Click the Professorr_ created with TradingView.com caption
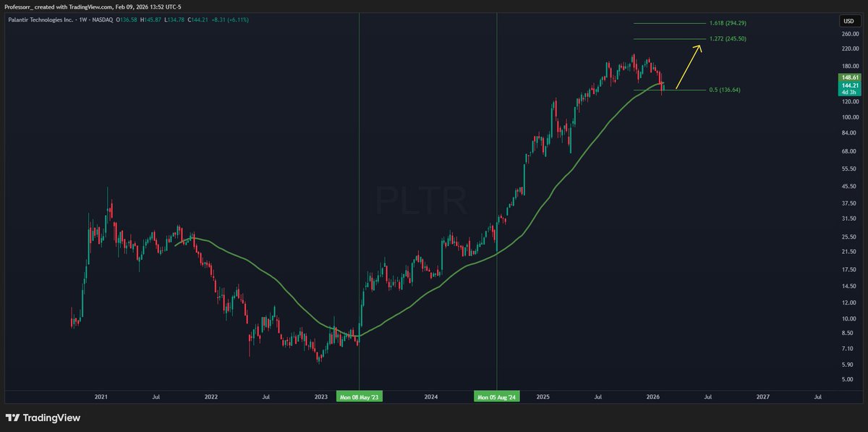 click(93, 7)
